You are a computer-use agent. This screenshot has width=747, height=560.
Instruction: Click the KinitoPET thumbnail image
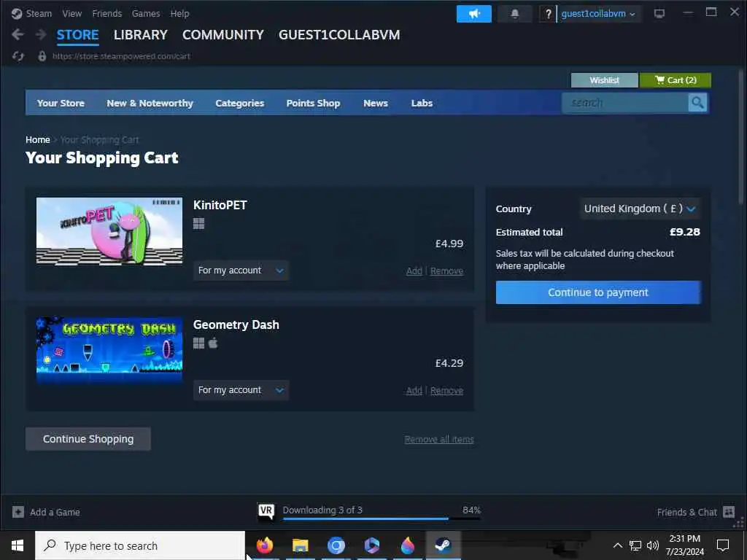[109, 231]
